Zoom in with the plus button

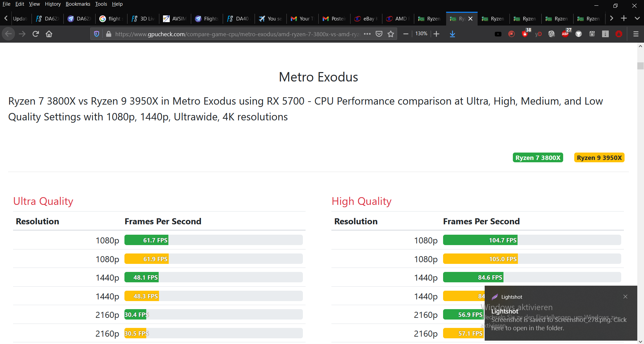pos(436,34)
